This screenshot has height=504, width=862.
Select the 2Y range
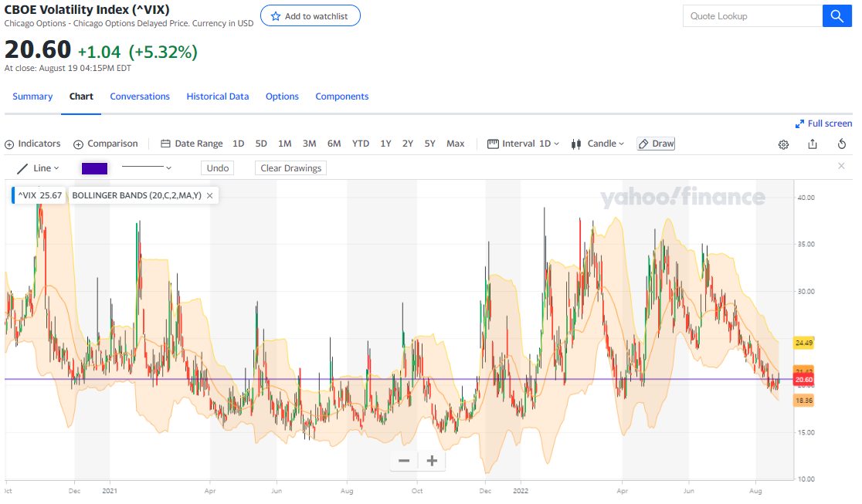click(407, 144)
